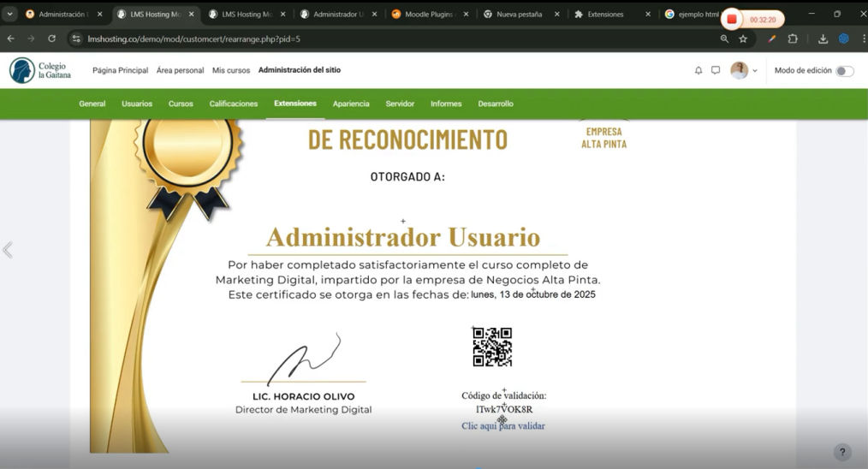Click the 'Clic aquí para validar' link

(502, 425)
